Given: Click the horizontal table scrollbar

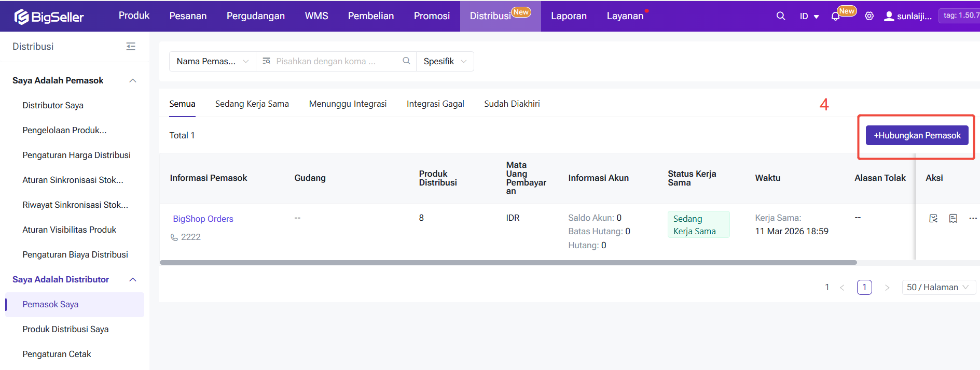Looking at the screenshot, I should (508, 263).
